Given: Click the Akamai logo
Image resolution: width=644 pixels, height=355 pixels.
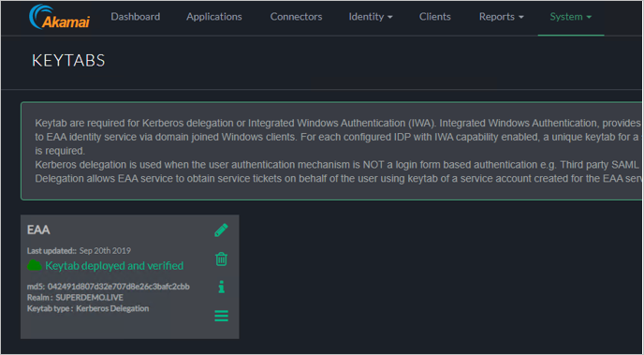Looking at the screenshot, I should (60, 17).
